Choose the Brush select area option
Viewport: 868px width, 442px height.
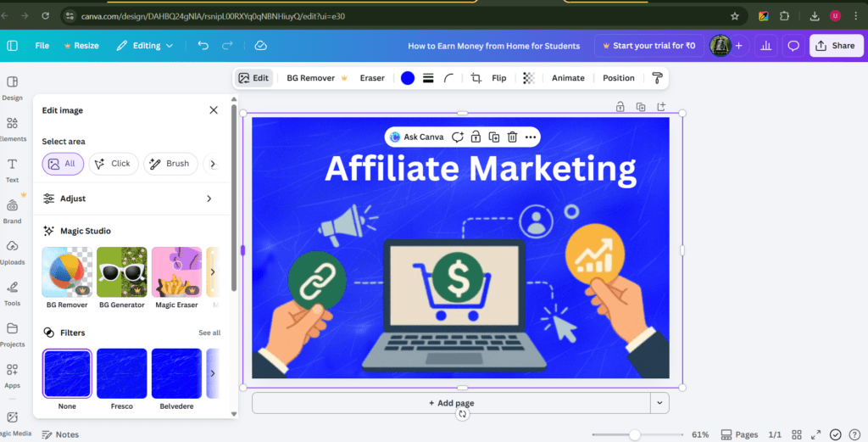click(x=170, y=164)
